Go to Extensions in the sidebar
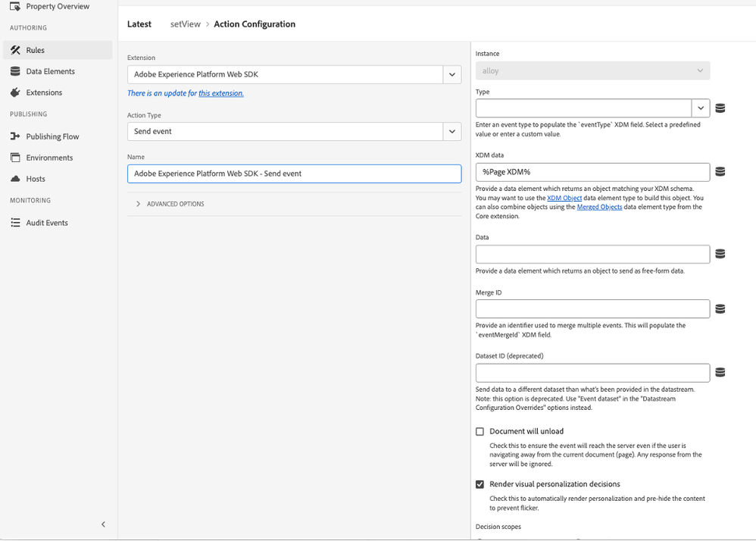Screen dimensions: 756x541 pos(44,92)
